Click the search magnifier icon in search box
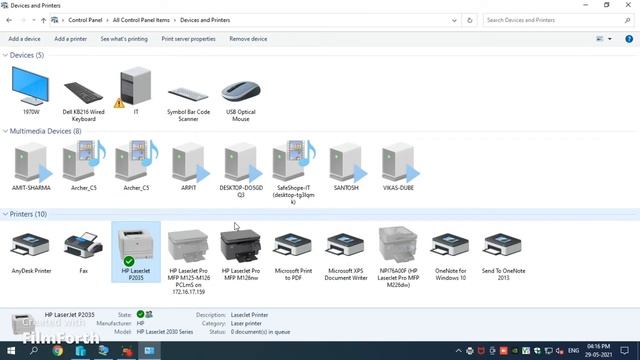Screen dimensions: 640x360 click(627, 20)
